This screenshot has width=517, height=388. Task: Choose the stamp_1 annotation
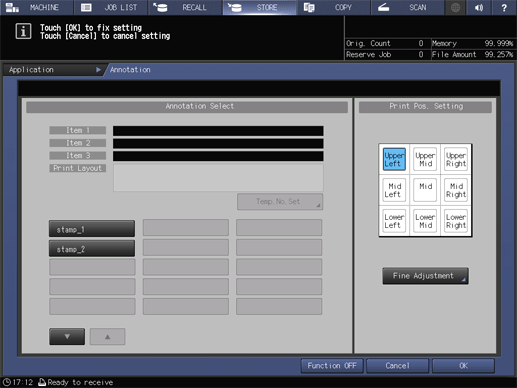pos(92,229)
